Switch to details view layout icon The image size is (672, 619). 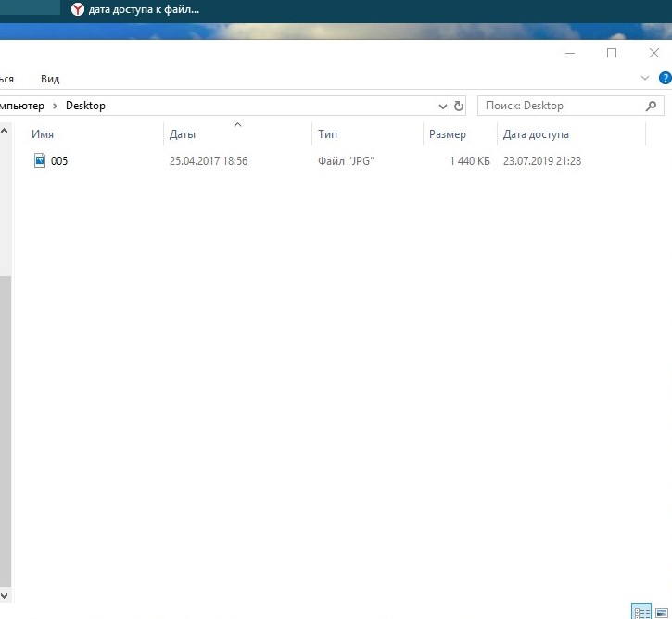point(641,612)
